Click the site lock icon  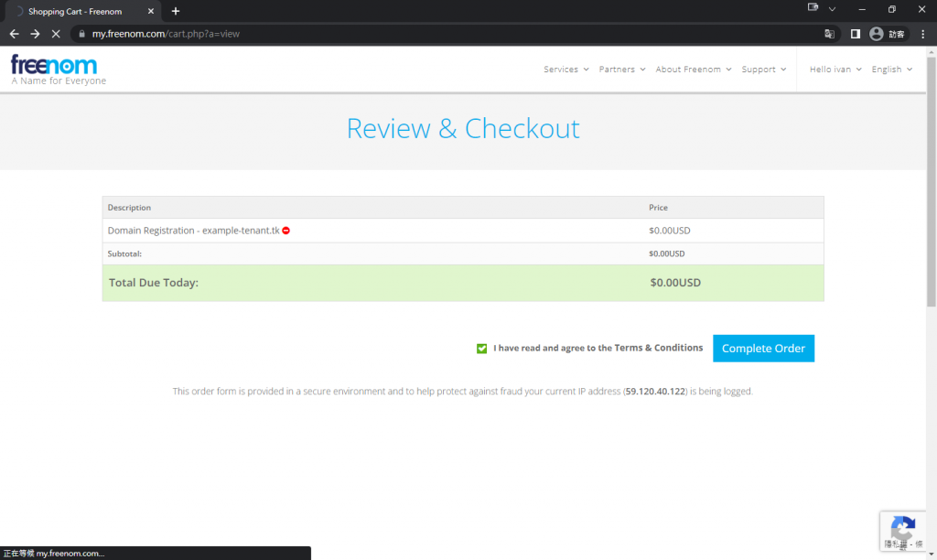pyautogui.click(x=81, y=34)
